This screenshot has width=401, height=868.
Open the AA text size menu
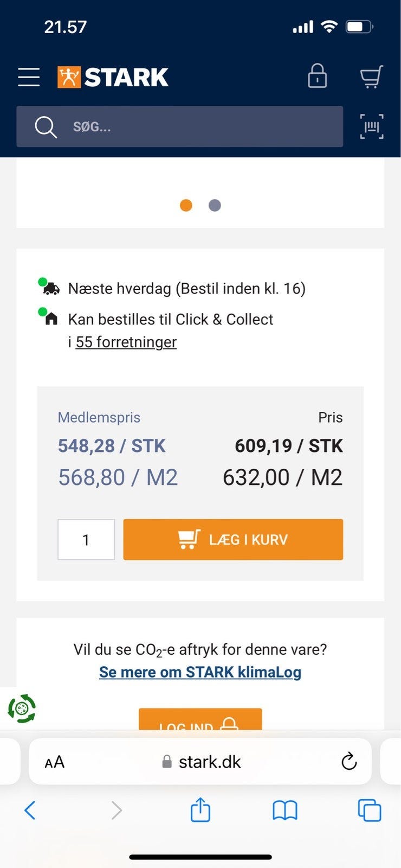click(x=54, y=762)
